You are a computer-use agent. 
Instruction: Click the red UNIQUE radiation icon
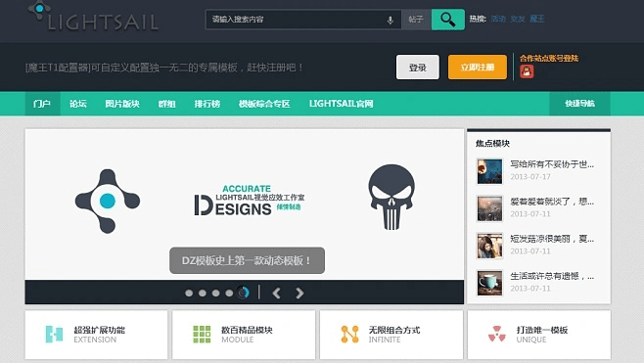(497, 335)
